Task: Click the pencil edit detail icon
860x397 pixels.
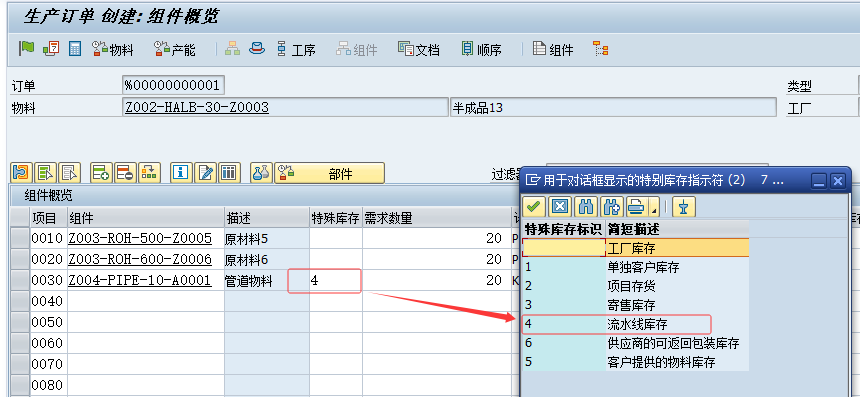Action: tap(206, 173)
